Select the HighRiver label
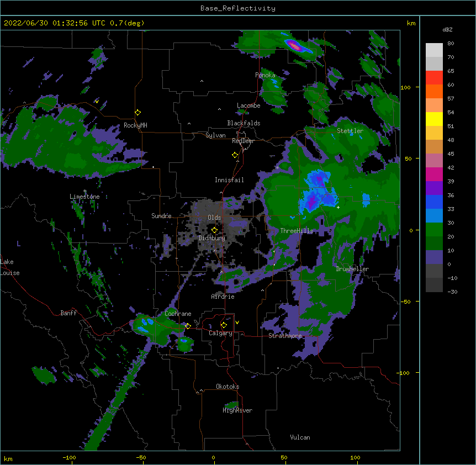 click(x=237, y=410)
